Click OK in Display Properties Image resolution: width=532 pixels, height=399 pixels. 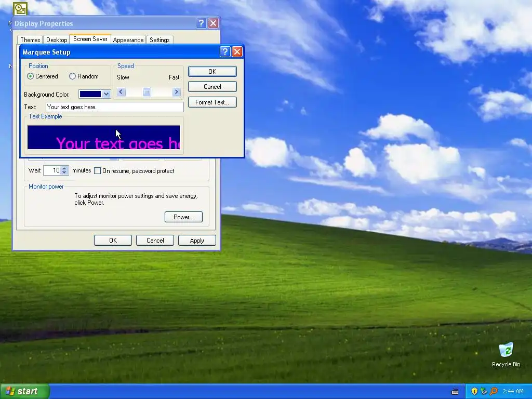coord(113,240)
